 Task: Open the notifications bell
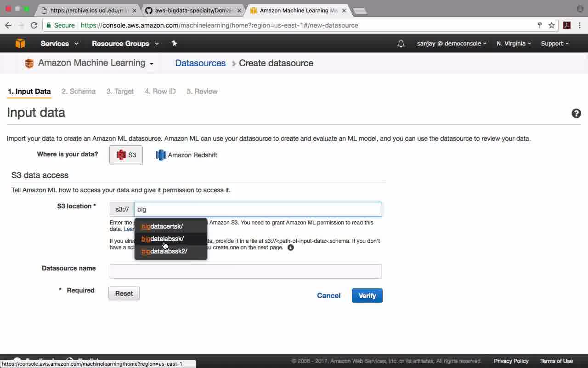click(401, 43)
